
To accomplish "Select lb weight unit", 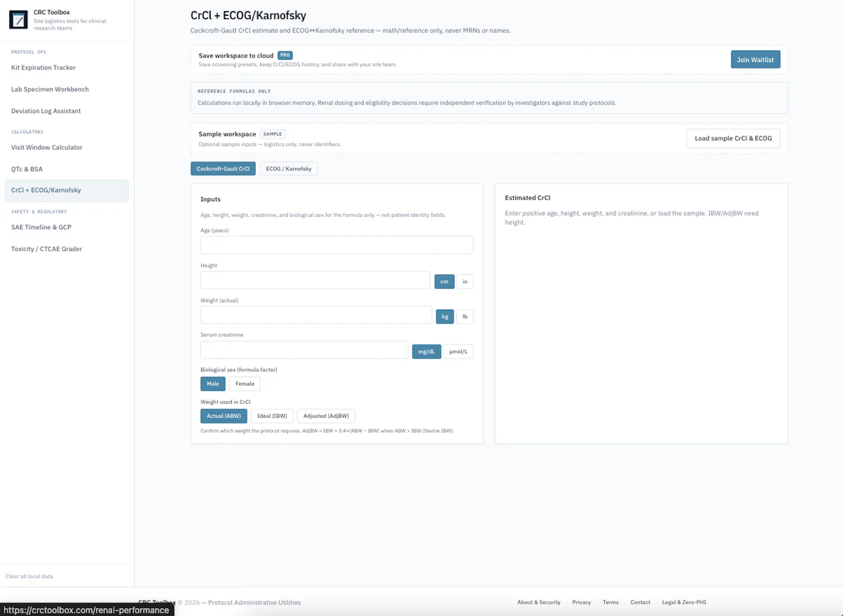I will [465, 316].
